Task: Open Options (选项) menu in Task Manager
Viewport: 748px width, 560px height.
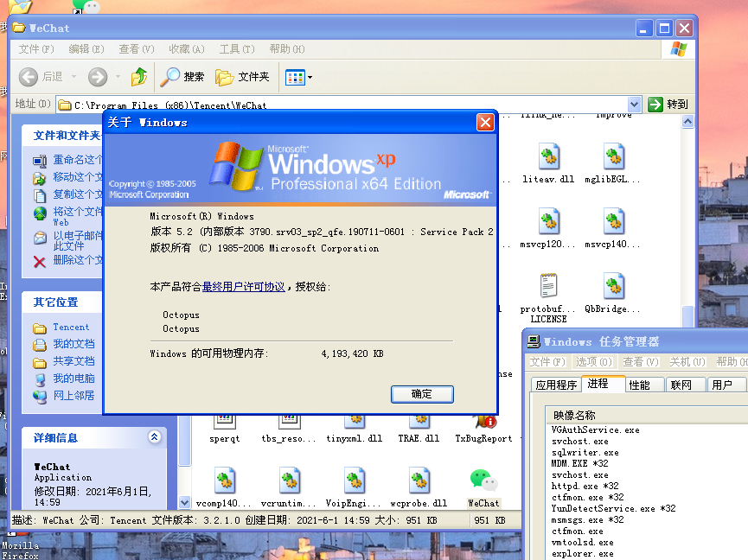Action: click(x=593, y=362)
